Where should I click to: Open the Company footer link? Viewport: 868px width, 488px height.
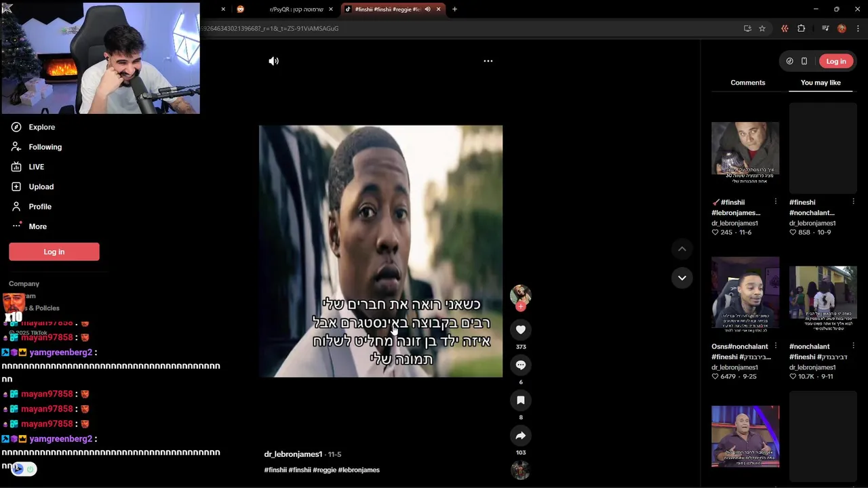pyautogui.click(x=24, y=284)
